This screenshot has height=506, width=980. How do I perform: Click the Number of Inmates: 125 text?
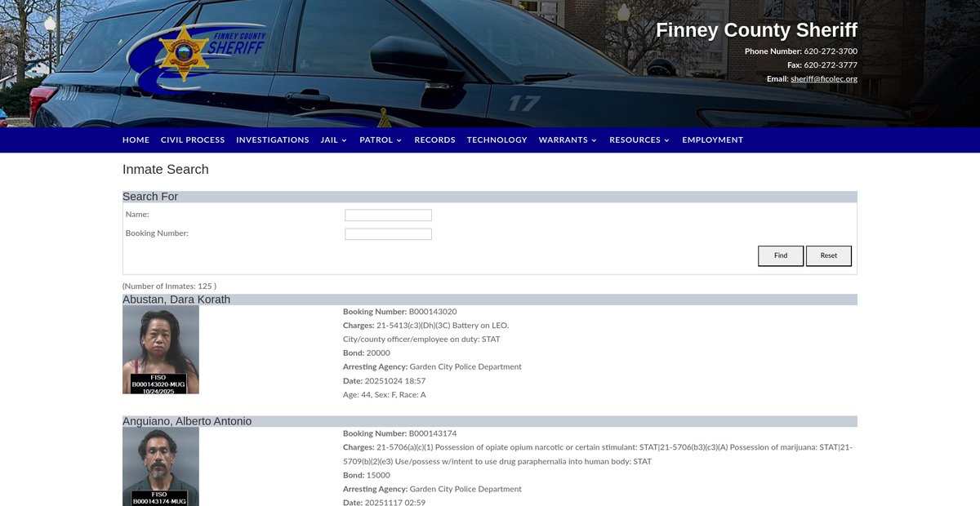(x=169, y=286)
